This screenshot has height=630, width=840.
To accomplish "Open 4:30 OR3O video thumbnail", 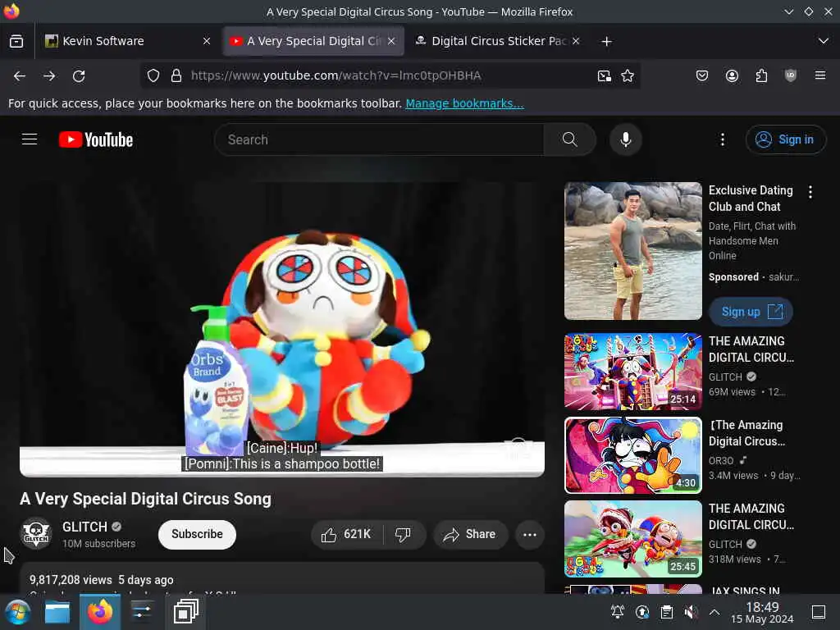I will pos(633,455).
